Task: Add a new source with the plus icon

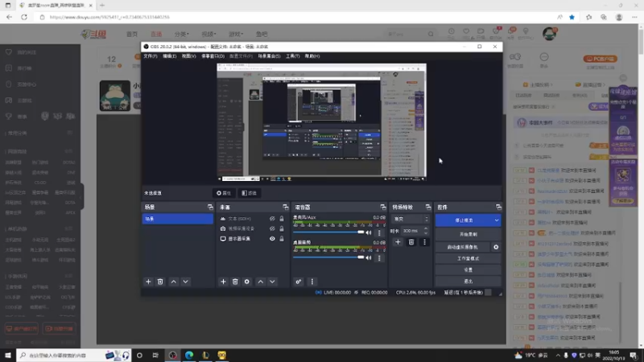Action: click(223, 282)
